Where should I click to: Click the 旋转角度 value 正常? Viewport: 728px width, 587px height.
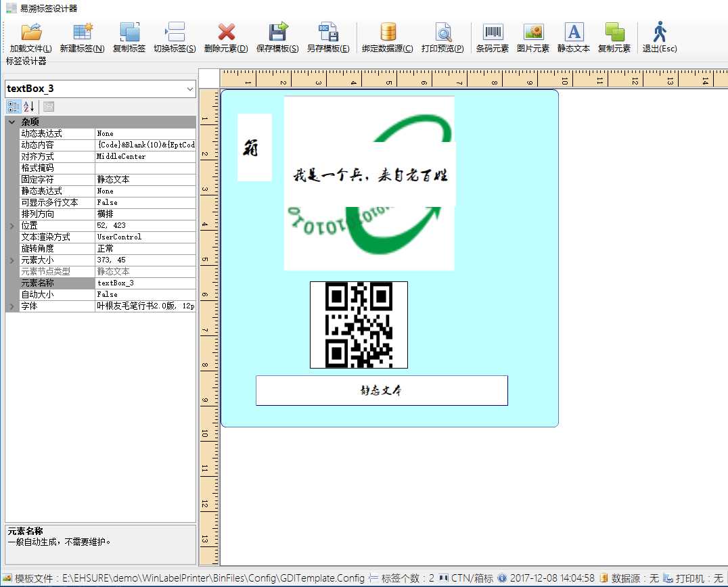tap(145, 249)
